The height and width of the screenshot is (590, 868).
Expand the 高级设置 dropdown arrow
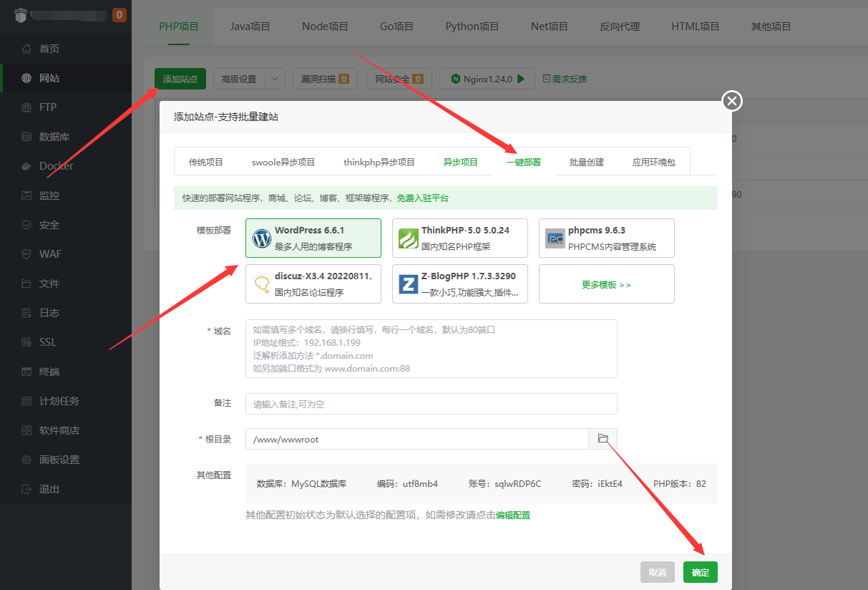pyautogui.click(x=275, y=79)
